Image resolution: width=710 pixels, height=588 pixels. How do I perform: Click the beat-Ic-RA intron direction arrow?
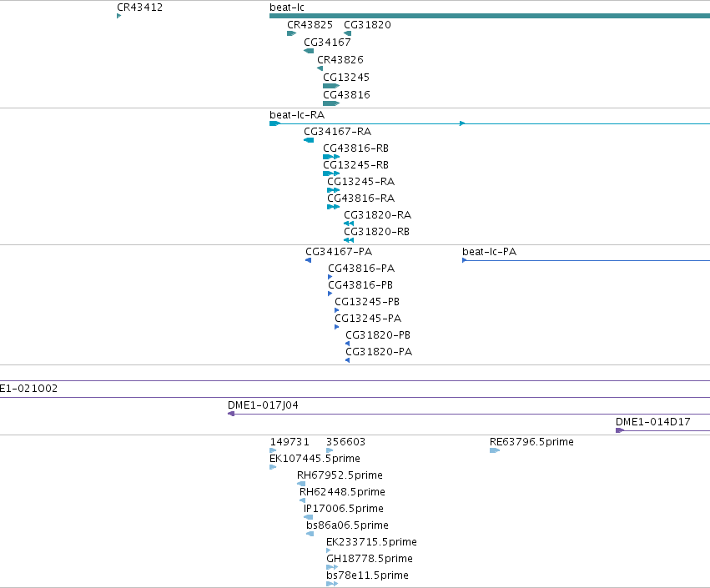coord(462,123)
